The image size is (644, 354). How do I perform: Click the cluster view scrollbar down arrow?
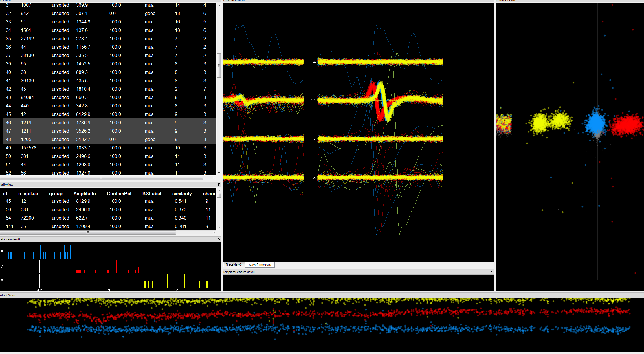point(219,173)
